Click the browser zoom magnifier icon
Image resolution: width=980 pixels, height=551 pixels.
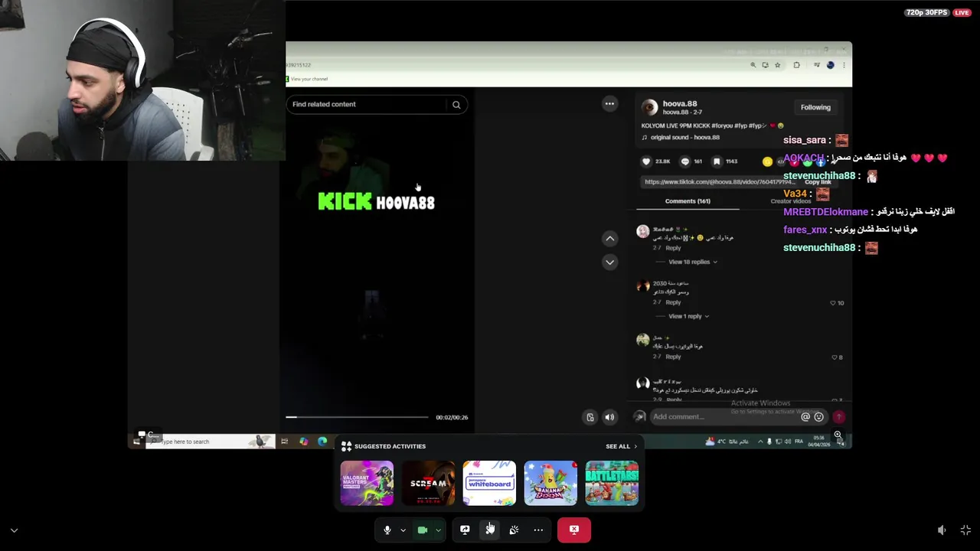pyautogui.click(x=753, y=65)
